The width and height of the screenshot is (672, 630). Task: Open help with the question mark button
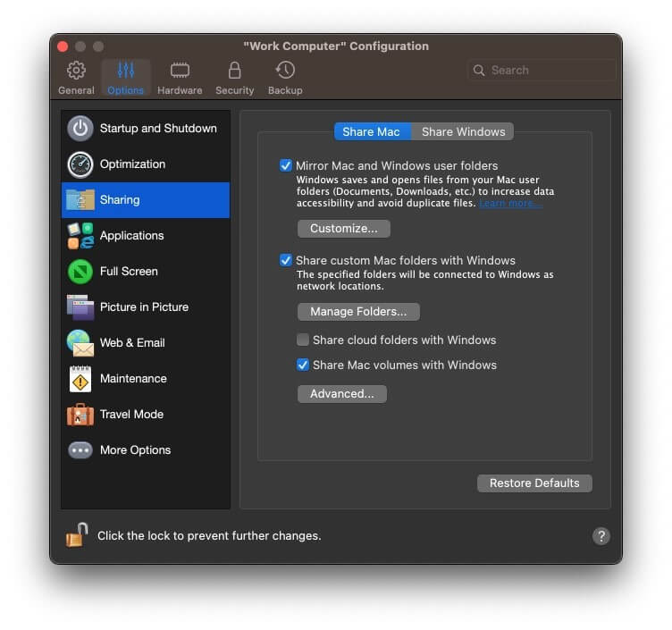click(x=601, y=536)
